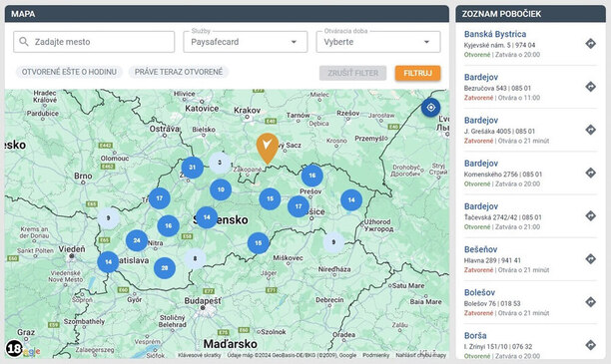This screenshot has height=364, width=611.
Task: Click cluster marker 17 near Košice
Action: (x=299, y=206)
